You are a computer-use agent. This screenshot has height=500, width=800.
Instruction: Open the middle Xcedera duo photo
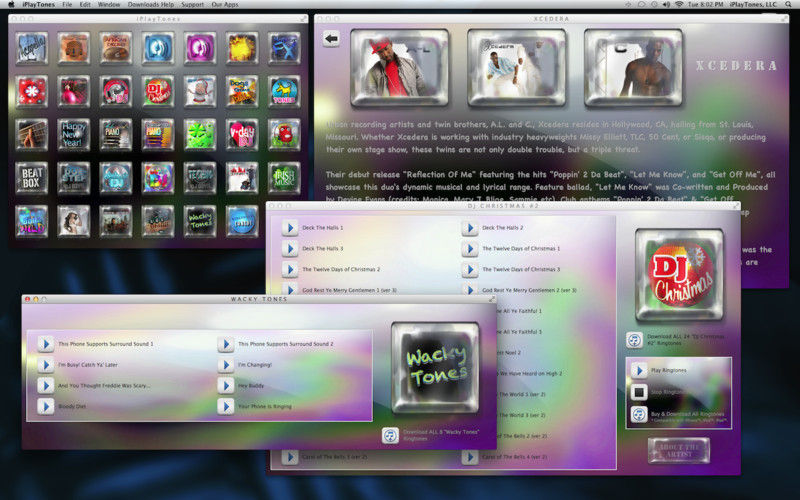point(516,68)
